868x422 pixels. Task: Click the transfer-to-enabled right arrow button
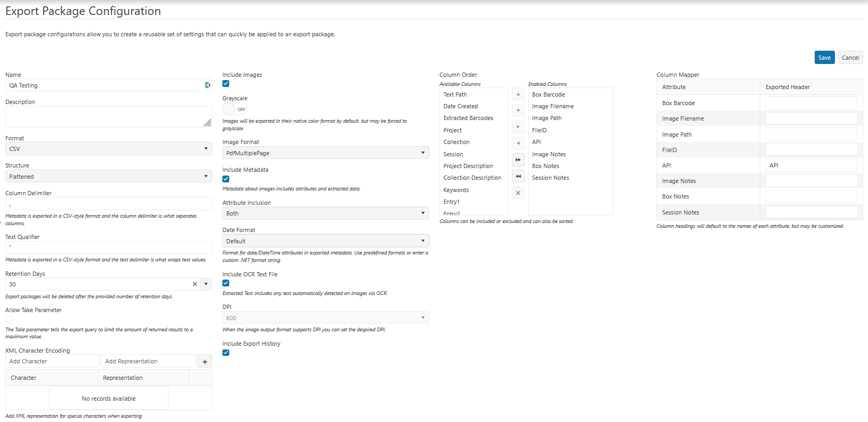click(518, 127)
